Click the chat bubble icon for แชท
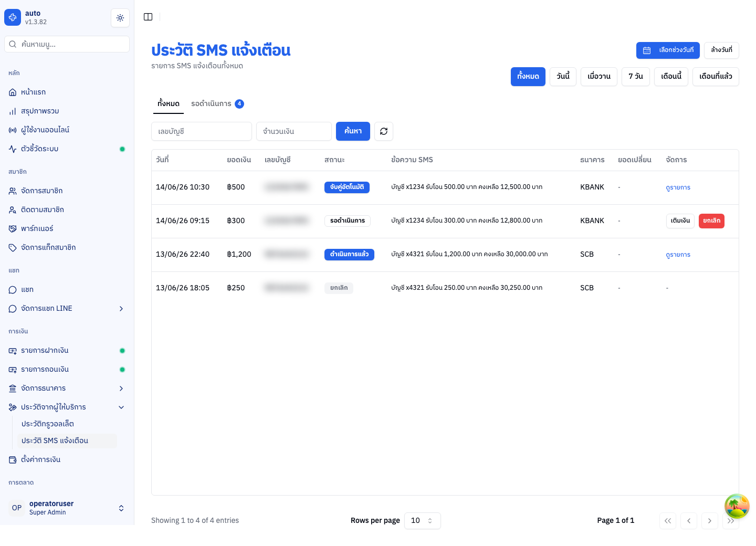This screenshot has width=756, height=546. pyautogui.click(x=13, y=290)
